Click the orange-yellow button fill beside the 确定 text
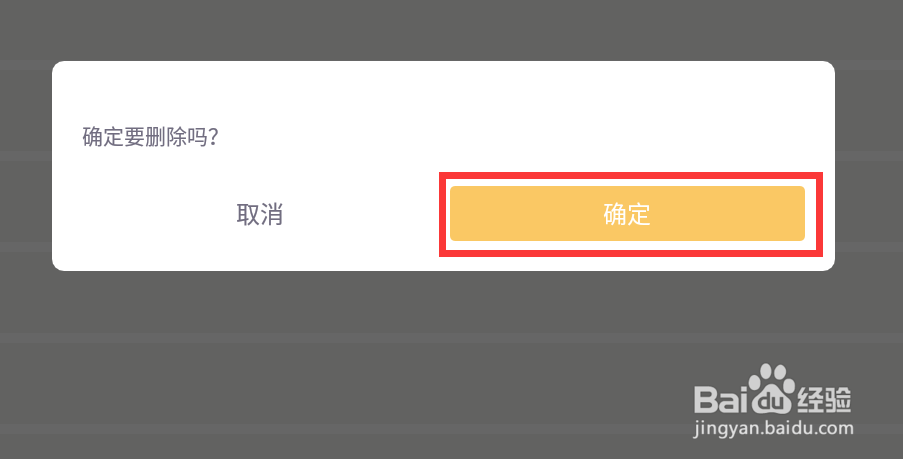903x459 pixels. [x=518, y=214]
